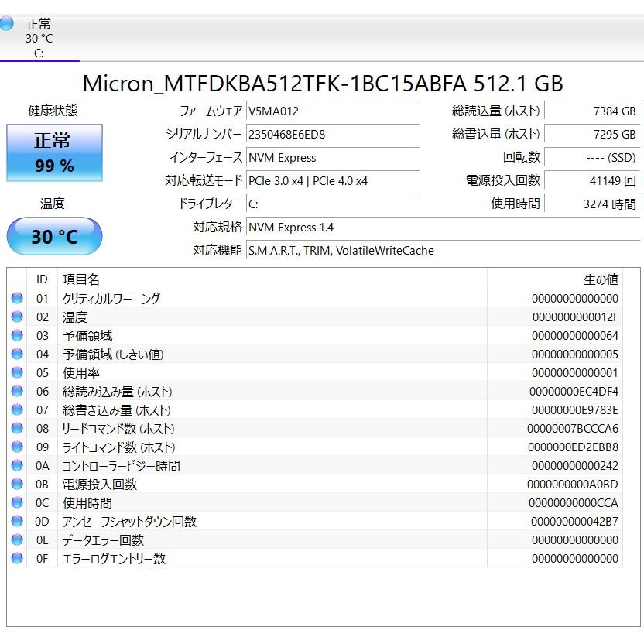
Task: Click the 温度 label above 30 °C button
Action: (x=53, y=204)
